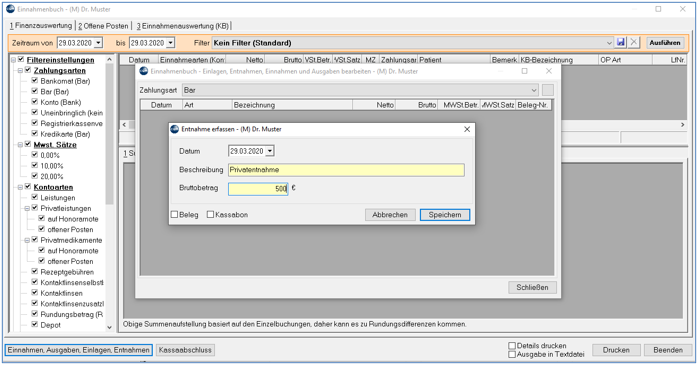Click the save filter disk icon
This screenshot has height=365, width=698.
coord(621,42)
